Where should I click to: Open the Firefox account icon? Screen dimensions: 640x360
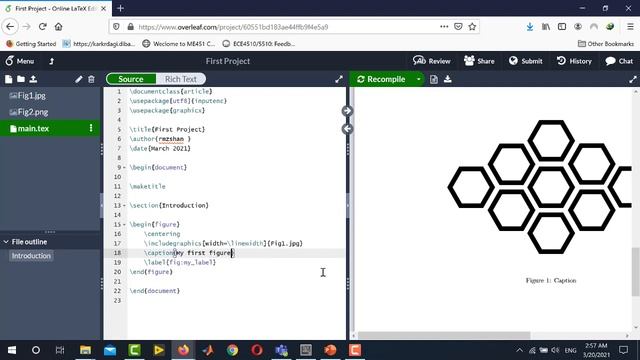[x=578, y=27]
